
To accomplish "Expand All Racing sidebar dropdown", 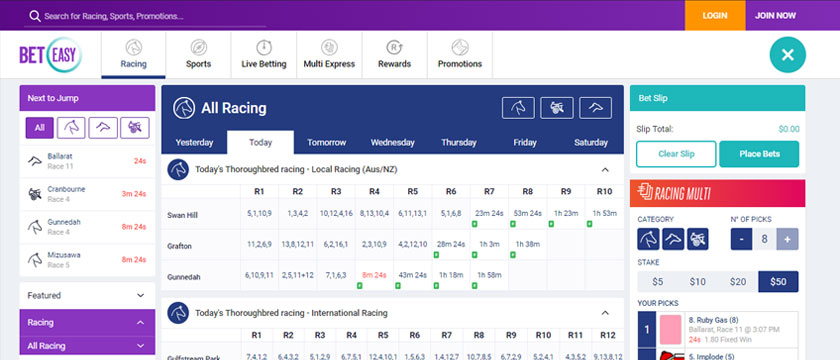I will click(x=87, y=346).
